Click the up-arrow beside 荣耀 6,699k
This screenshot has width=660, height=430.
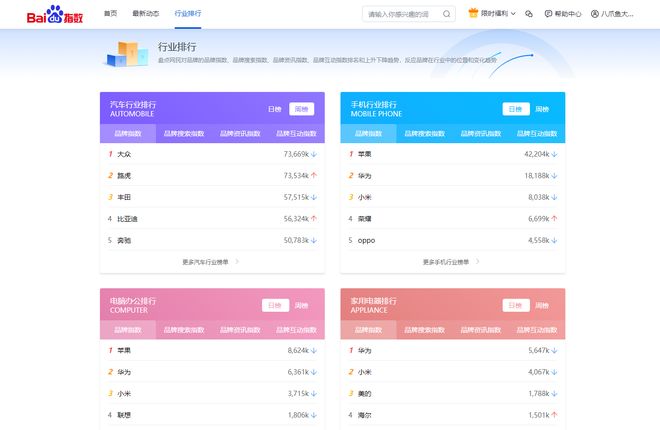[x=554, y=218]
